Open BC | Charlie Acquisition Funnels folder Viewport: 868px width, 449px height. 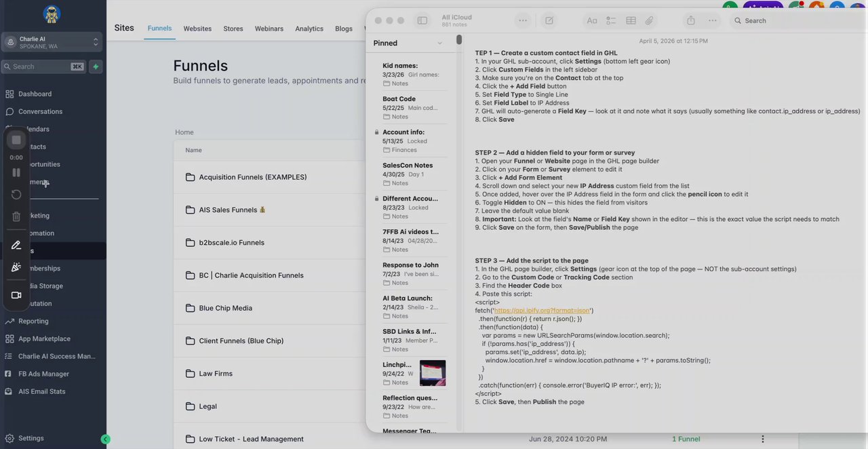(251, 275)
